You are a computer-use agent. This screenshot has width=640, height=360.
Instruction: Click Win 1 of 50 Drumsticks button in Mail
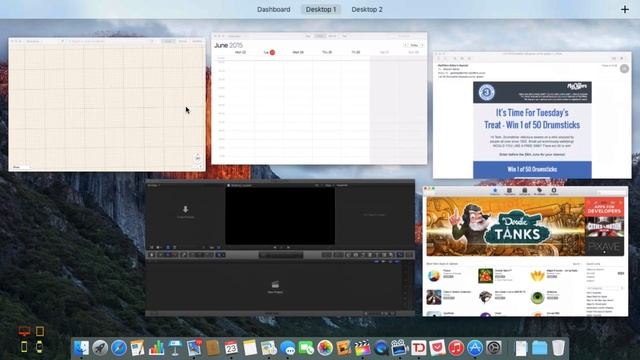[x=532, y=169]
